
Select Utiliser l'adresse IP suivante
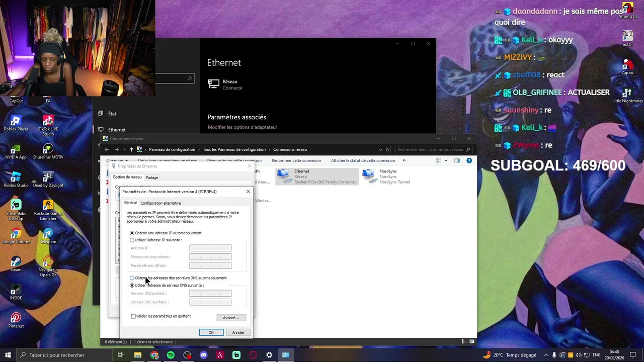click(156, 240)
